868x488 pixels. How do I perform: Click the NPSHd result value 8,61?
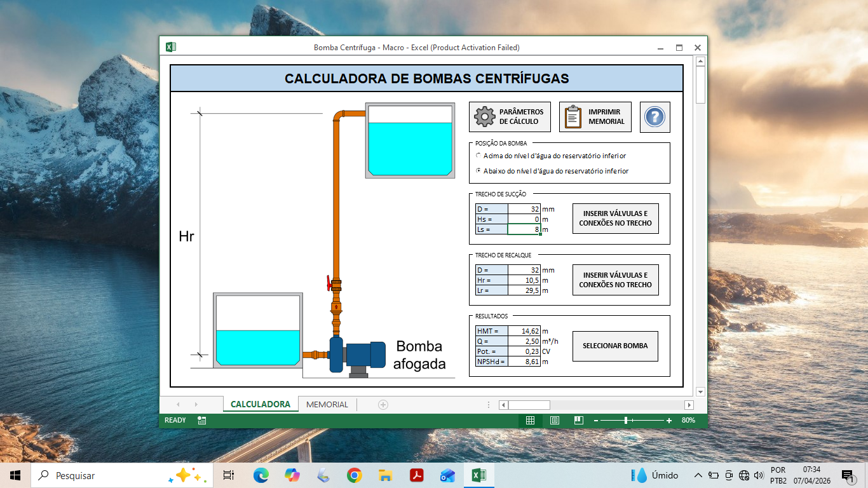(524, 362)
